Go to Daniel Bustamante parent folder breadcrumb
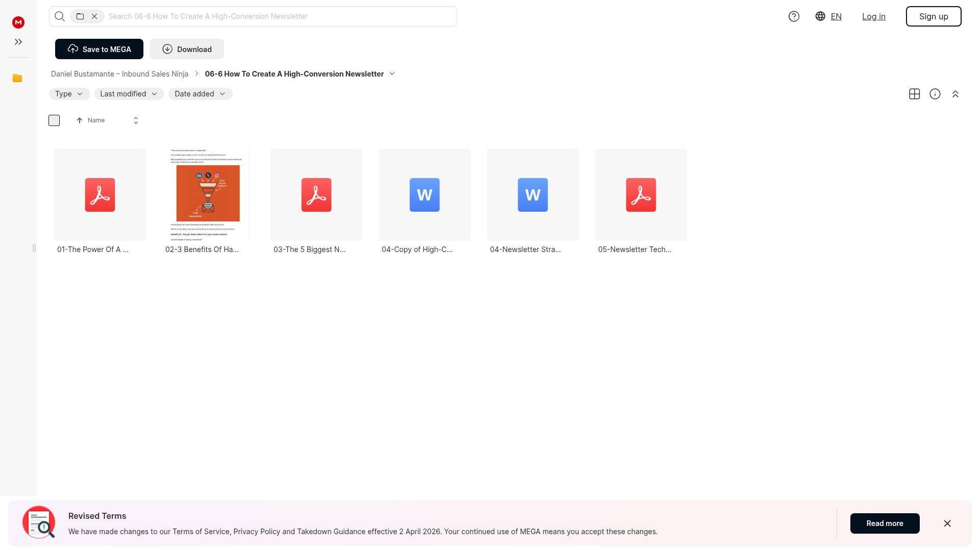 pyautogui.click(x=119, y=74)
